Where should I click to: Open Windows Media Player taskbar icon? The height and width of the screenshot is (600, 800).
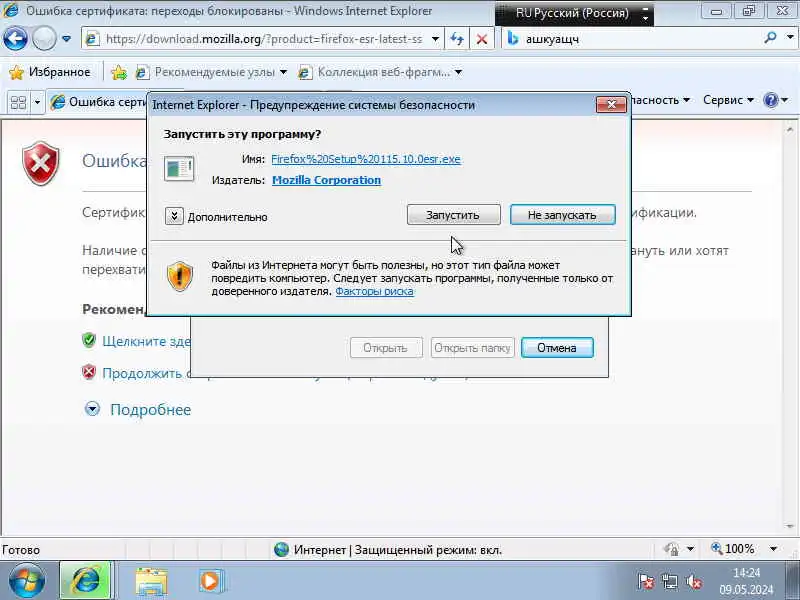pyautogui.click(x=210, y=582)
